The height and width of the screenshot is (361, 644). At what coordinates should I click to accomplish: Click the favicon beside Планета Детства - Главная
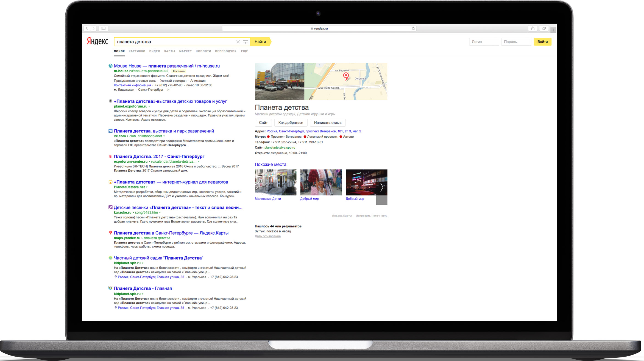[110, 288]
